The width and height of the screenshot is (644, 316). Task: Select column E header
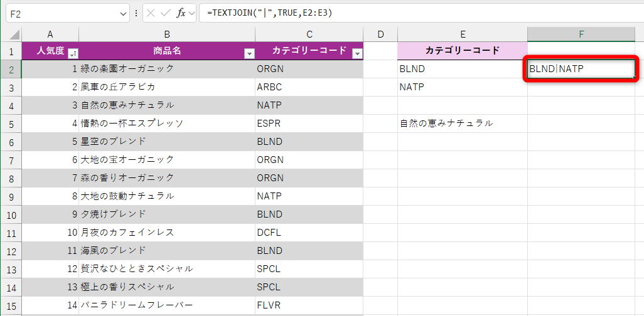tap(463, 34)
